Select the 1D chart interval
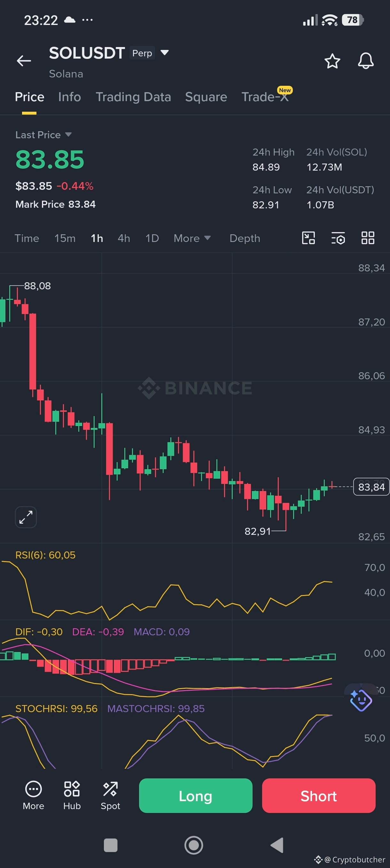 (x=152, y=238)
